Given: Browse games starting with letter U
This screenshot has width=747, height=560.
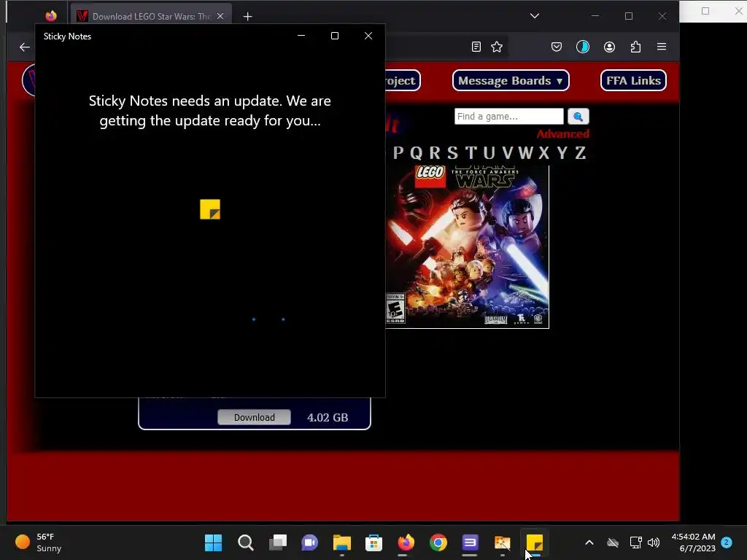Looking at the screenshot, I should point(489,153).
